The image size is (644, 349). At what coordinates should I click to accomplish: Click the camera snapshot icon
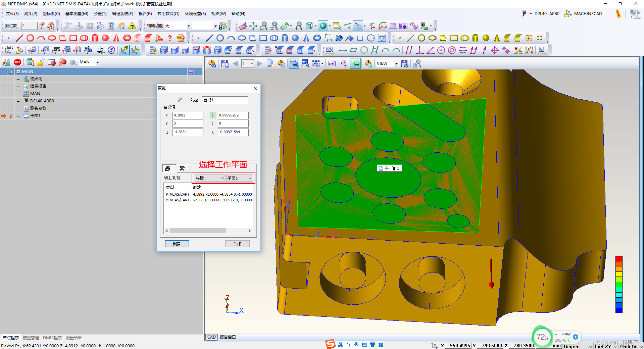click(403, 26)
